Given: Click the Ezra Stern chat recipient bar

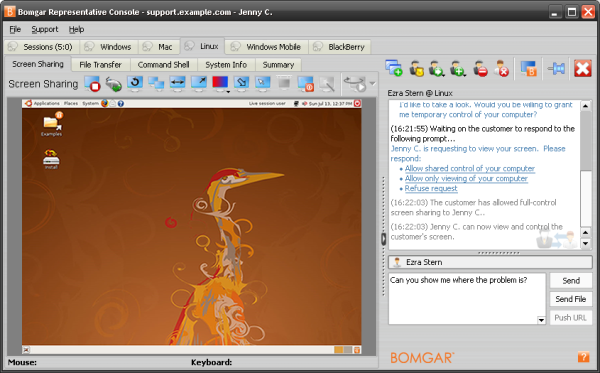Looking at the screenshot, I should [490, 262].
